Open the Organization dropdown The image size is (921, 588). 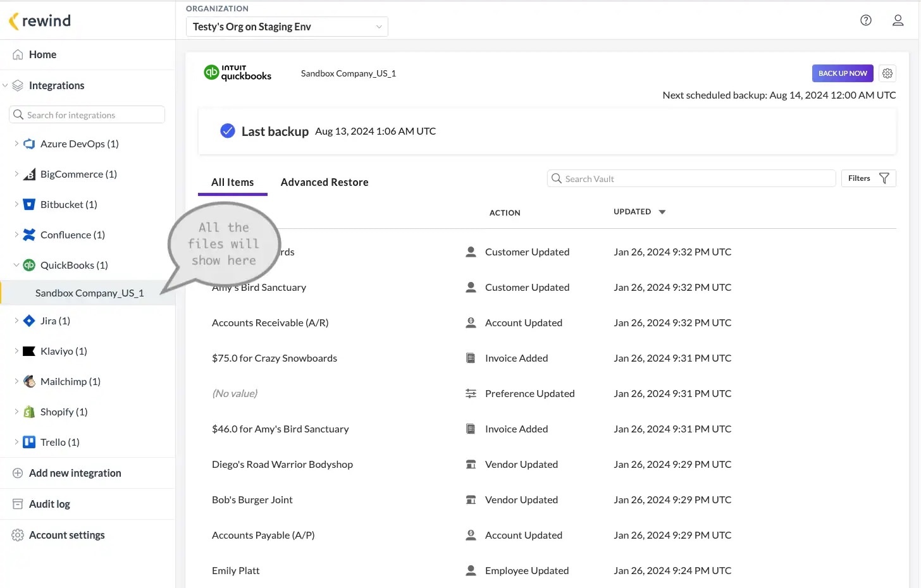pyautogui.click(x=287, y=27)
